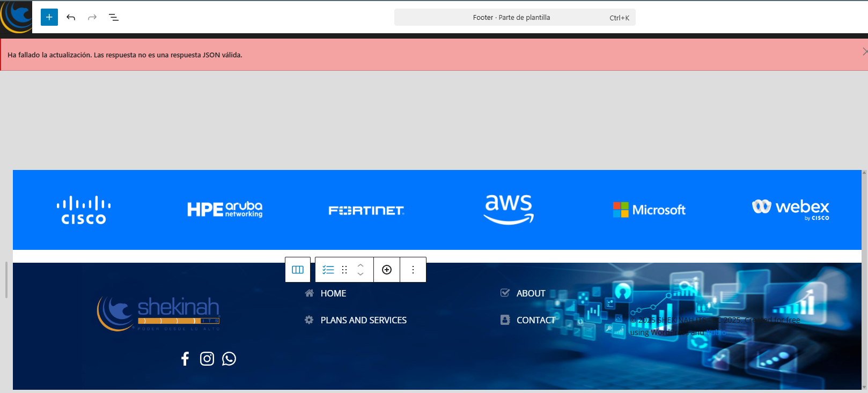The image size is (868, 393).
Task: Move the block up
Action: pyautogui.click(x=361, y=265)
